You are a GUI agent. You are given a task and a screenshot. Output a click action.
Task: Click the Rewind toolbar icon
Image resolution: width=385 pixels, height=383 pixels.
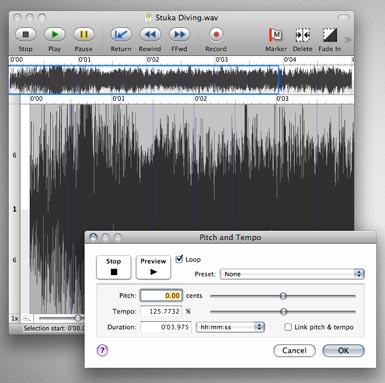point(150,34)
